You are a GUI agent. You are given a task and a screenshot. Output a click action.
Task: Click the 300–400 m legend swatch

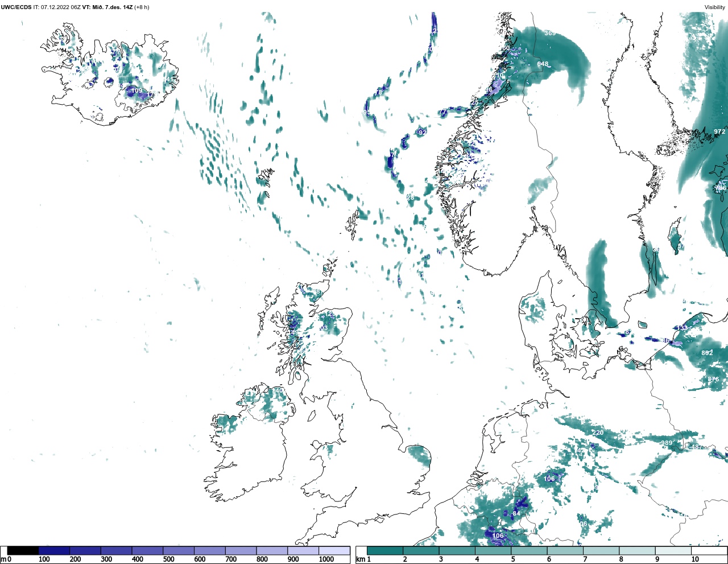116,550
